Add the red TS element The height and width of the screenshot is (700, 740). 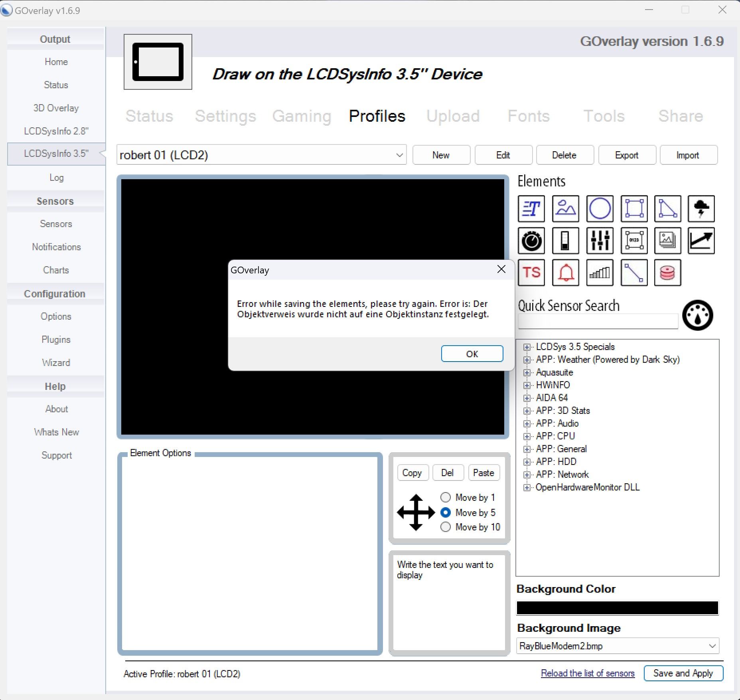pyautogui.click(x=531, y=273)
